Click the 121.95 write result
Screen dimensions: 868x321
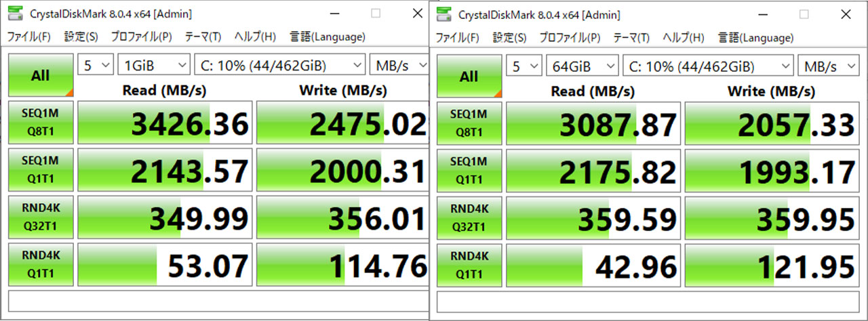pyautogui.click(x=772, y=266)
